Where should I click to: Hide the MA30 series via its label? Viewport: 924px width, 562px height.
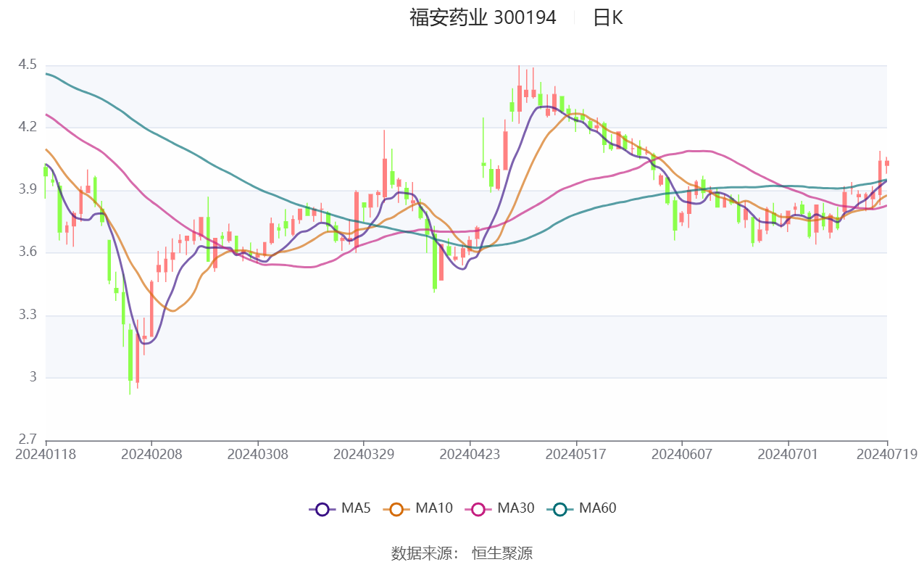coord(516,508)
